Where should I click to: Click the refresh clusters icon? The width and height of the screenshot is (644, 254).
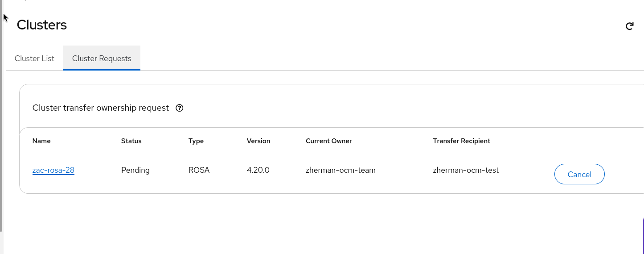[629, 26]
